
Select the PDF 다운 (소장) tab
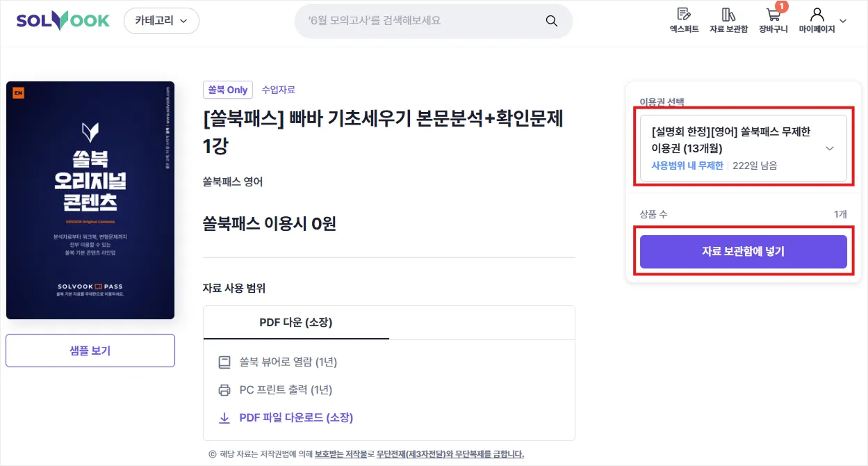point(296,323)
